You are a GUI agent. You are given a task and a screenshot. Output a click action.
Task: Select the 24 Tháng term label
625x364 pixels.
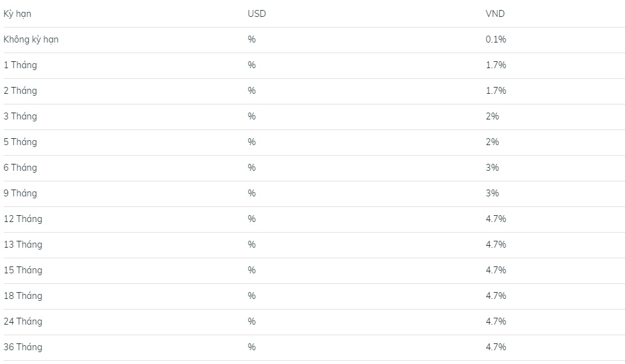coord(23,321)
